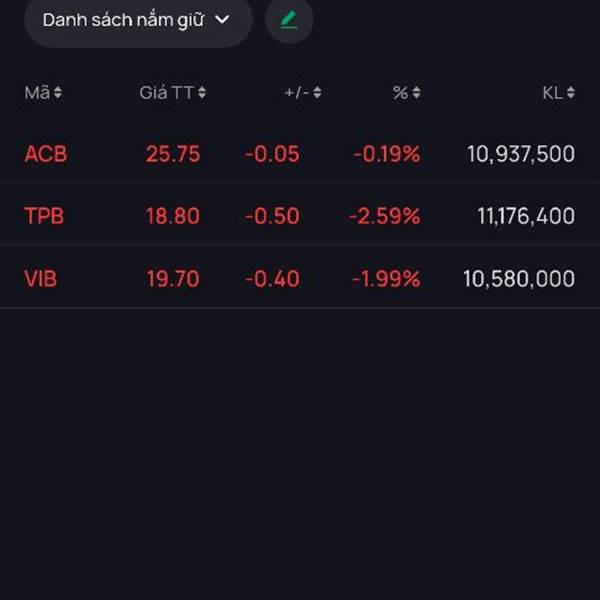
Task: Click TPB percent change -2.59%
Action: [385, 216]
